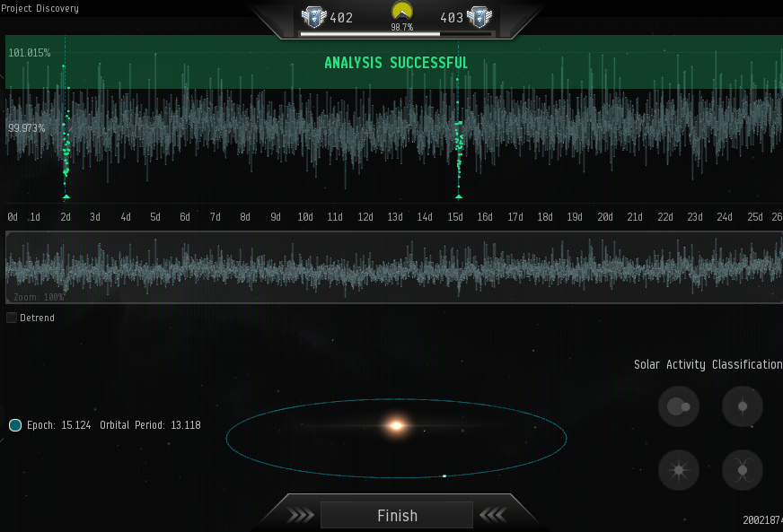Viewport: 783px width, 532px height.
Task: Choose the magnetic field lines classification icon
Action: coord(742,469)
